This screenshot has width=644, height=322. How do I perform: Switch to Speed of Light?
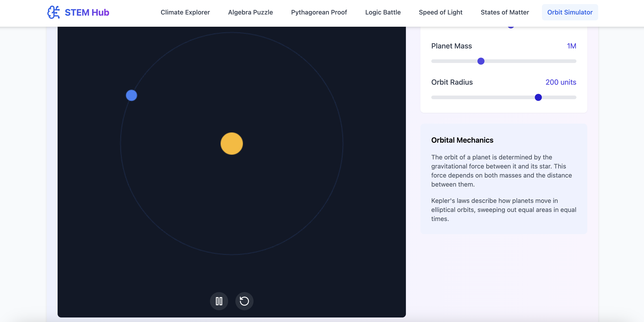441,12
